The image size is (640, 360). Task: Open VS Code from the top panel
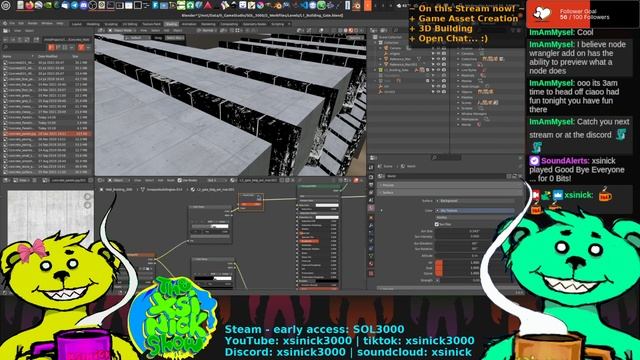point(304,5)
